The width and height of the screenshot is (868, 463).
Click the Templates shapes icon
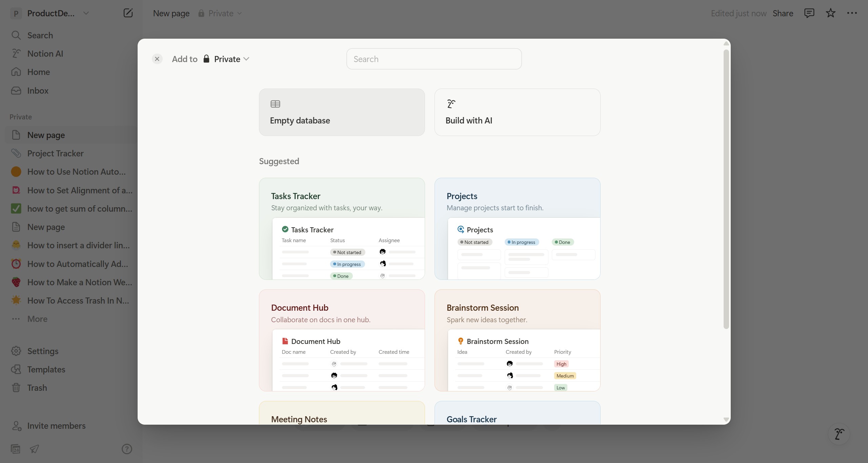point(16,369)
